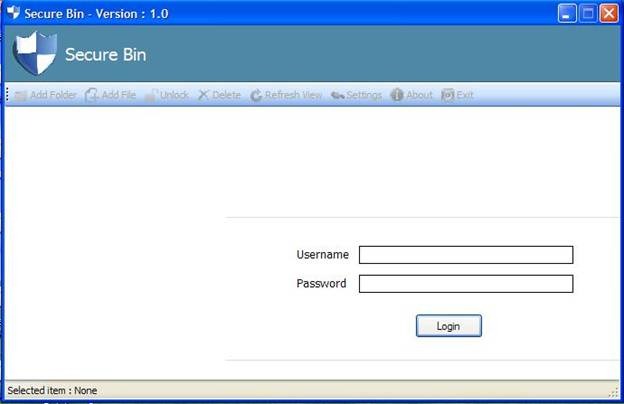624x404 pixels.
Task: Click the toolbar grip handle
Action: click(x=8, y=95)
